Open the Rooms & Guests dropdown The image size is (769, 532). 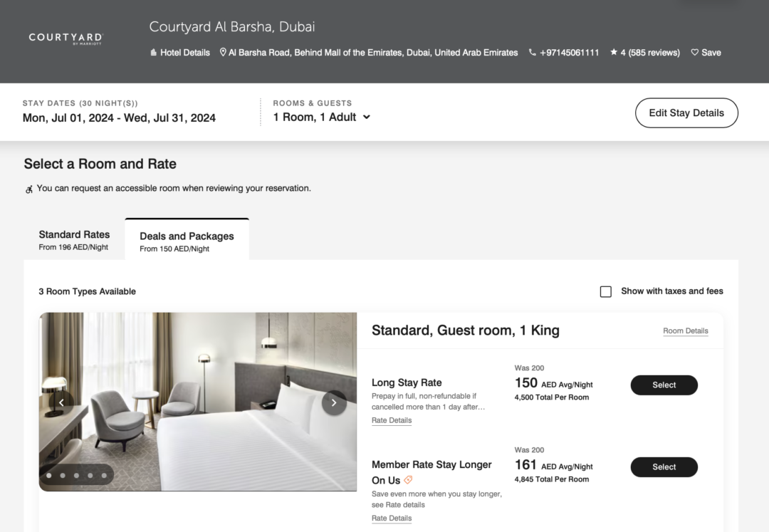366,118
